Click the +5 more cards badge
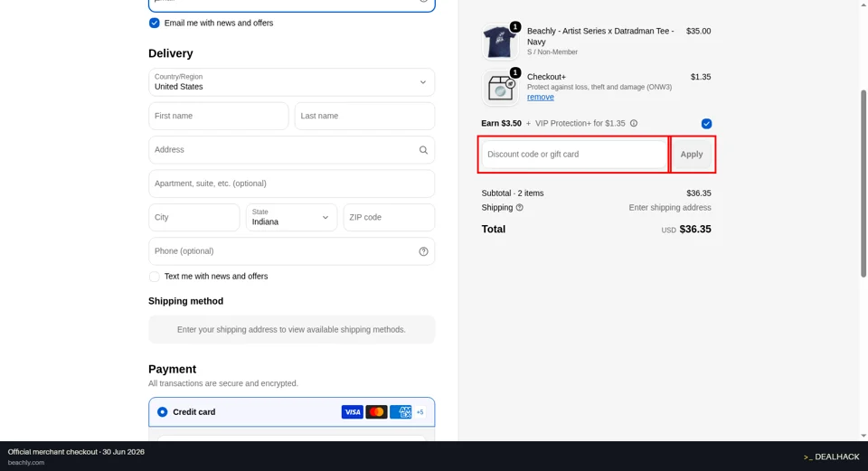Image resolution: width=868 pixels, height=471 pixels. (x=420, y=411)
